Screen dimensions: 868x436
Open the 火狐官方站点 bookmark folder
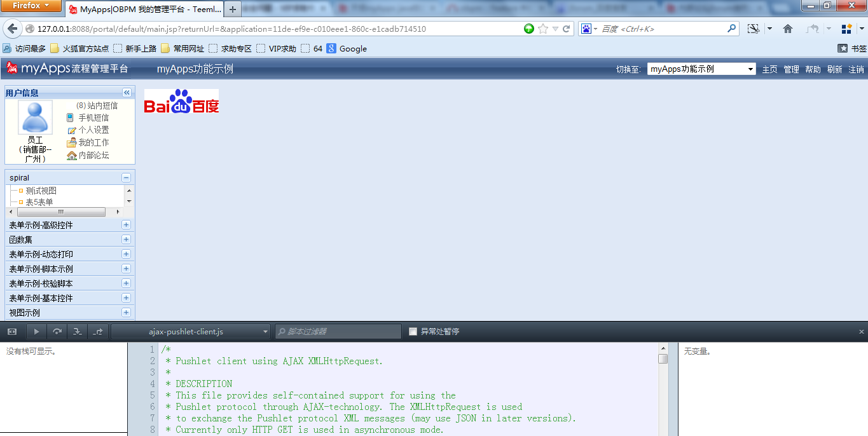pyautogui.click(x=79, y=48)
